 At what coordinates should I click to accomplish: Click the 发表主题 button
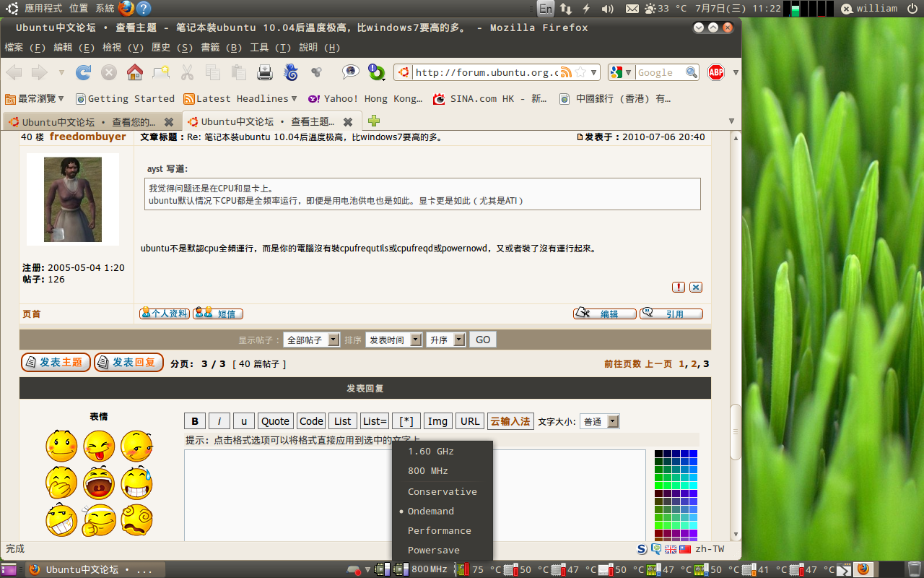point(56,363)
